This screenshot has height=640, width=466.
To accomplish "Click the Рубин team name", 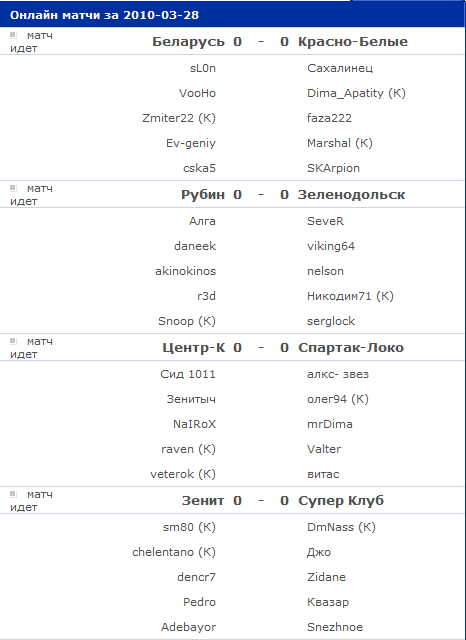I will pos(203,195).
